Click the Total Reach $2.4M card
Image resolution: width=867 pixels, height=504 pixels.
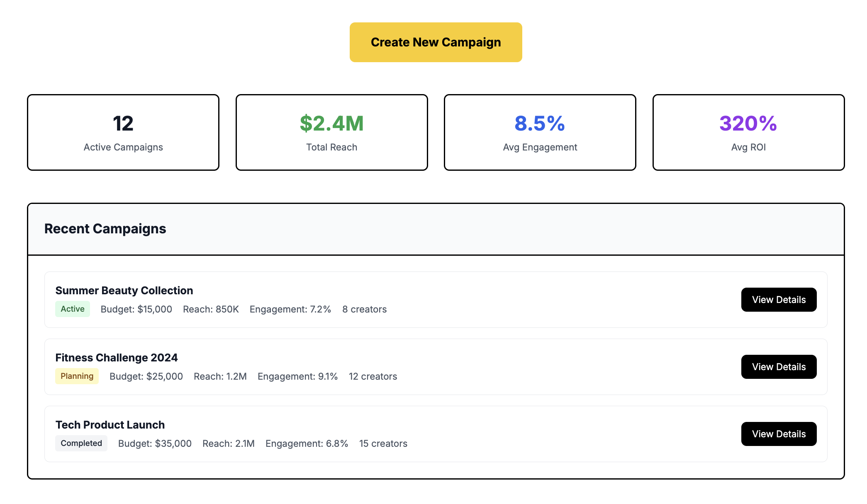[x=331, y=132]
